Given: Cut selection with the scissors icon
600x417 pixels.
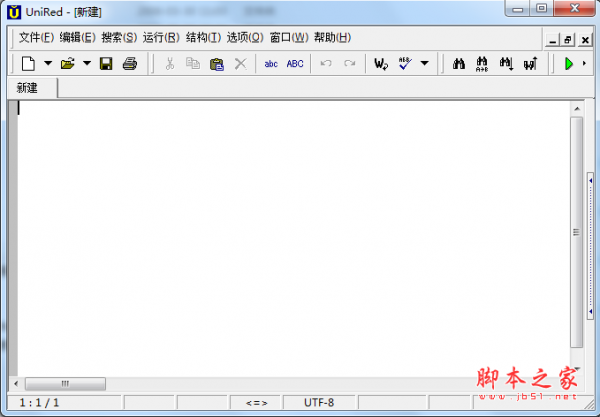Looking at the screenshot, I should pyautogui.click(x=170, y=64).
